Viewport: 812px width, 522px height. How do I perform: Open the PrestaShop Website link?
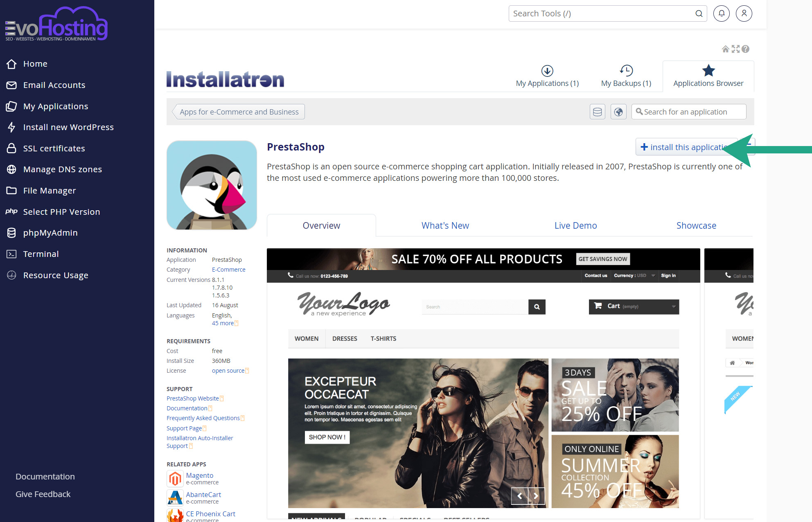click(192, 398)
